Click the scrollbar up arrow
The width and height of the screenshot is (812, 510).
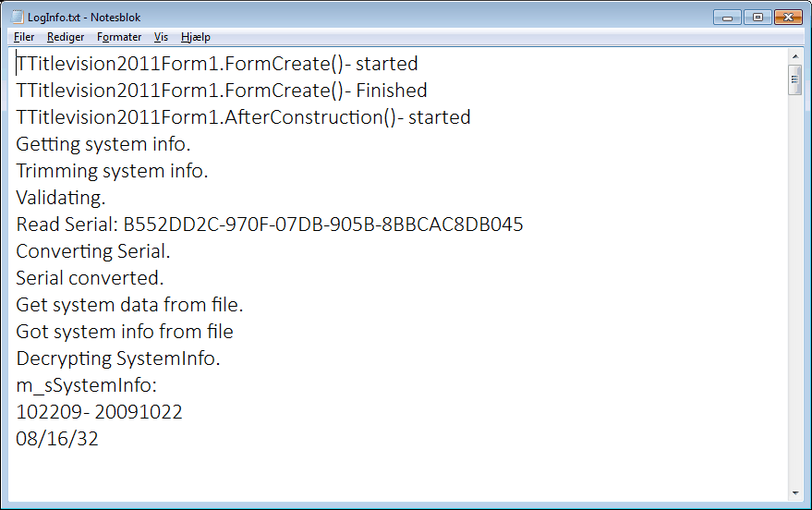[795, 56]
